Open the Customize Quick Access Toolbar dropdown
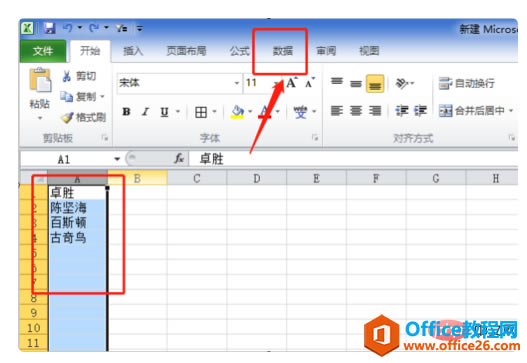The image size is (527, 363). 139,29
